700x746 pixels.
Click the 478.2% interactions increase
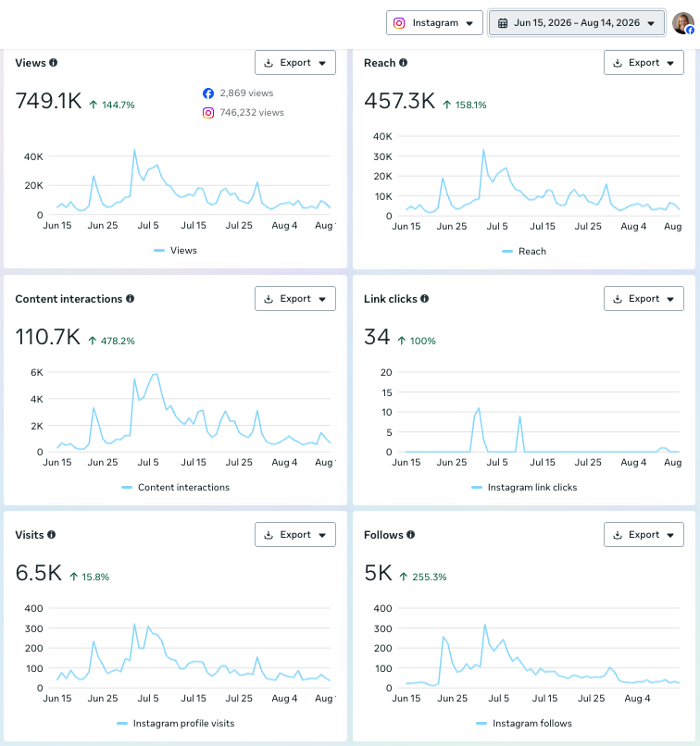112,341
